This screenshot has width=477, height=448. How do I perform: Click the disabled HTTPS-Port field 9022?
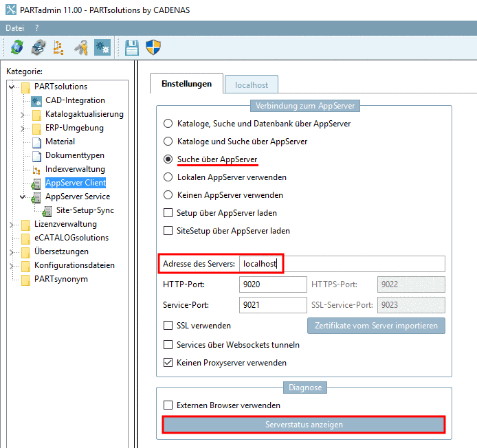411,284
